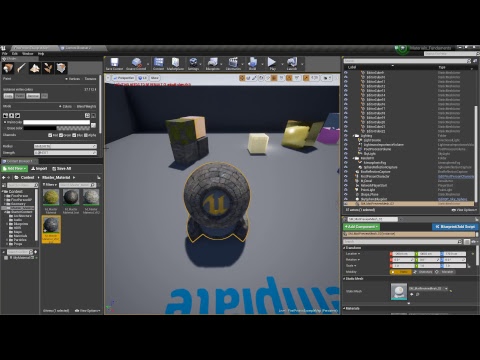Viewport: 480px width, 360px height.
Task: Toggle scale snapping icon in viewport
Action: point(306,78)
